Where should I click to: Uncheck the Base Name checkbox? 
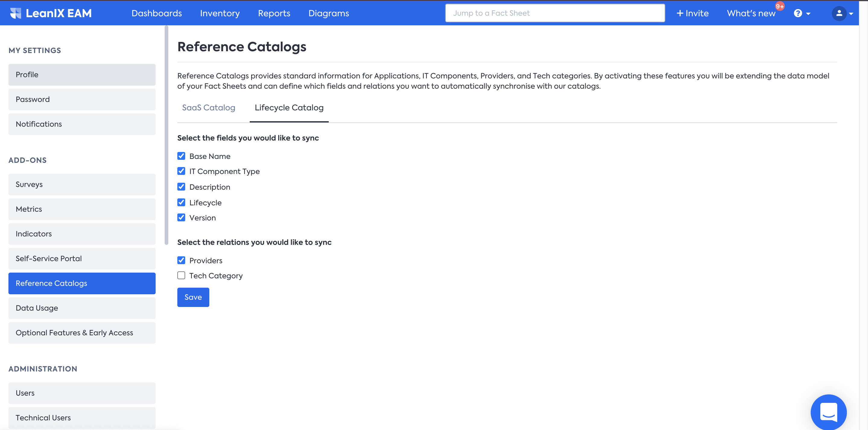pos(181,156)
